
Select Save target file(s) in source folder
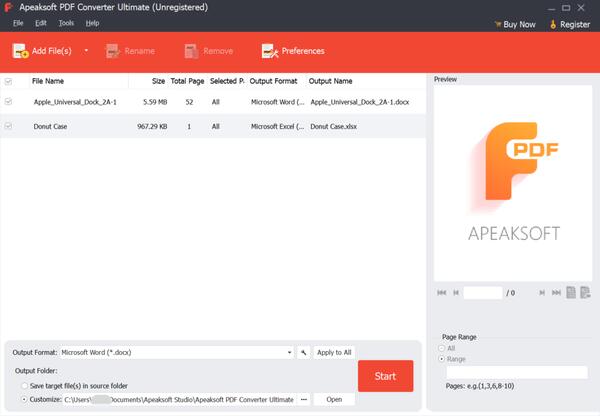tap(23, 384)
